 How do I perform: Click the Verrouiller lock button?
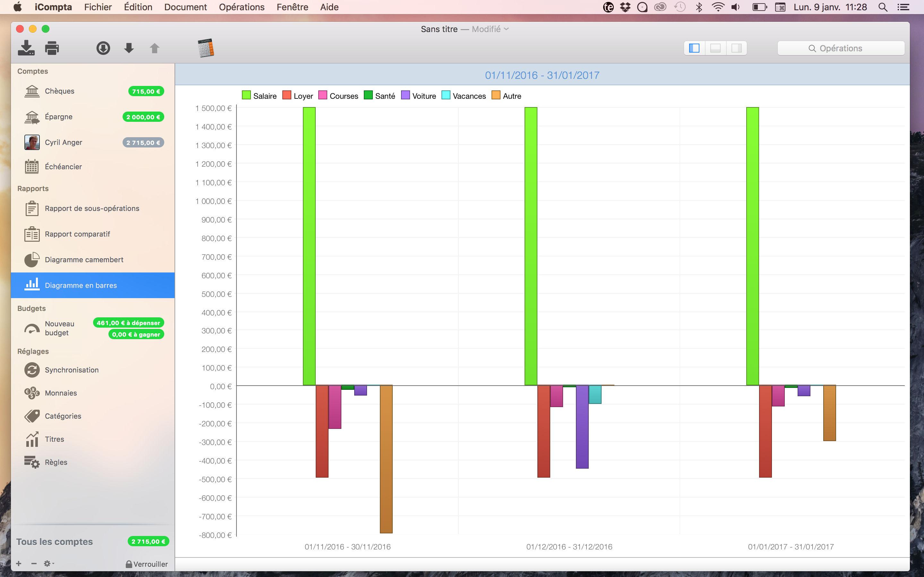(147, 564)
